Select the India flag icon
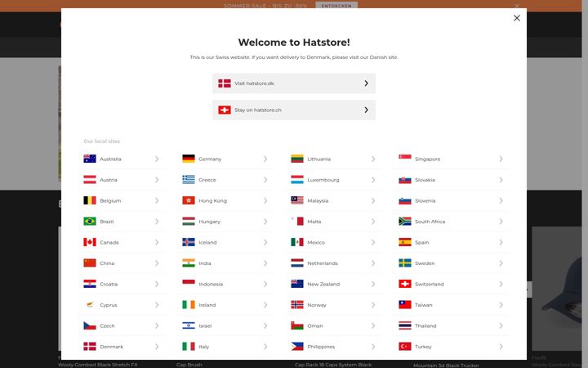588x368 pixels. click(x=189, y=263)
